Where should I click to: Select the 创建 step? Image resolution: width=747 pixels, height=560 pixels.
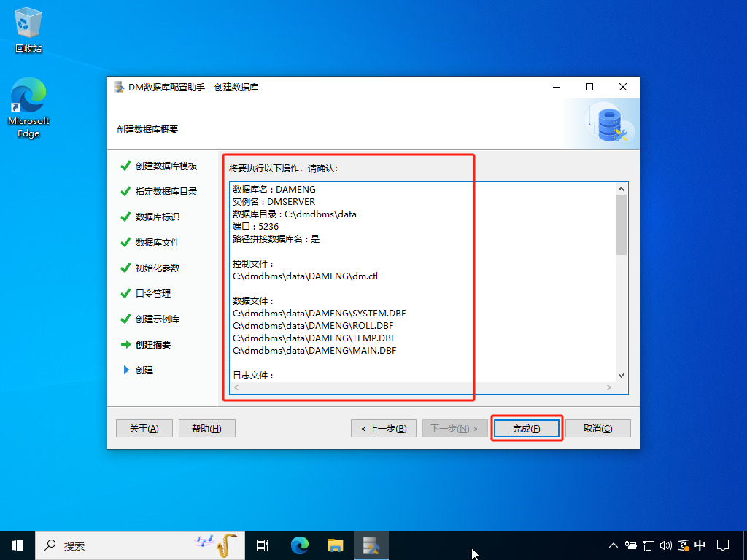[144, 370]
